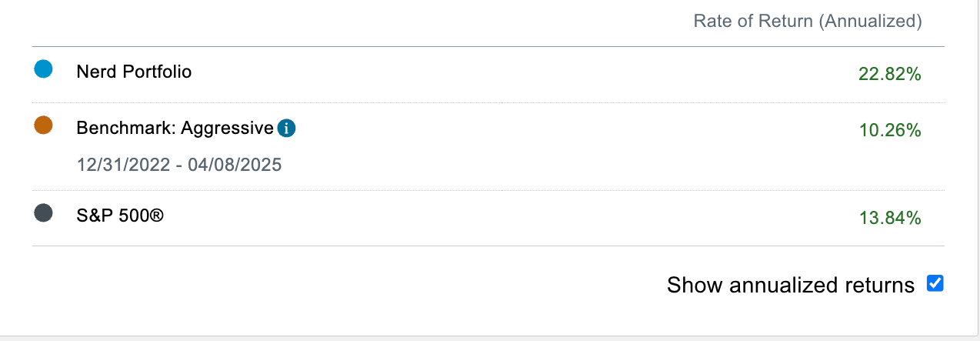
Task: Click the registered trademark symbol after S&P 500
Action: [x=157, y=216]
